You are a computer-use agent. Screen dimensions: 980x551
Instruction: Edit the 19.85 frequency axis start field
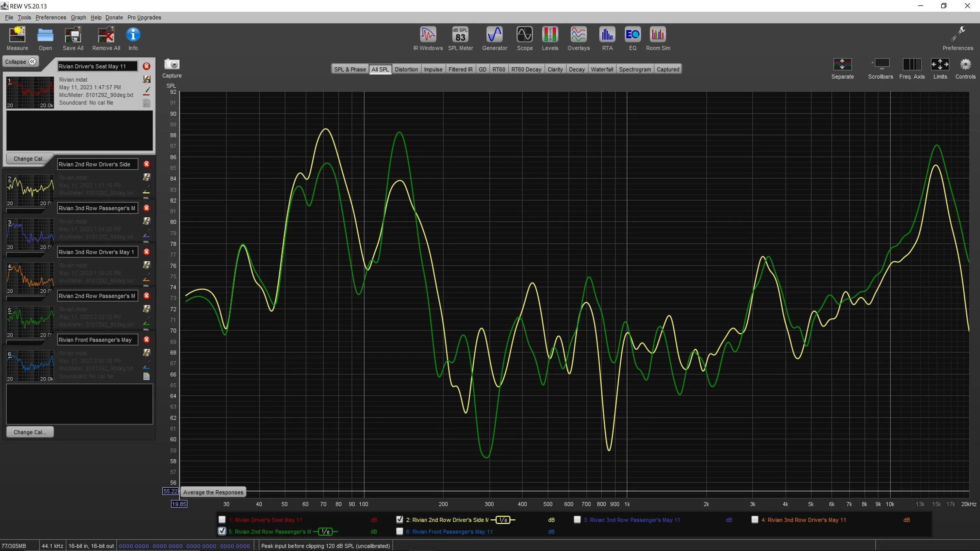179,504
